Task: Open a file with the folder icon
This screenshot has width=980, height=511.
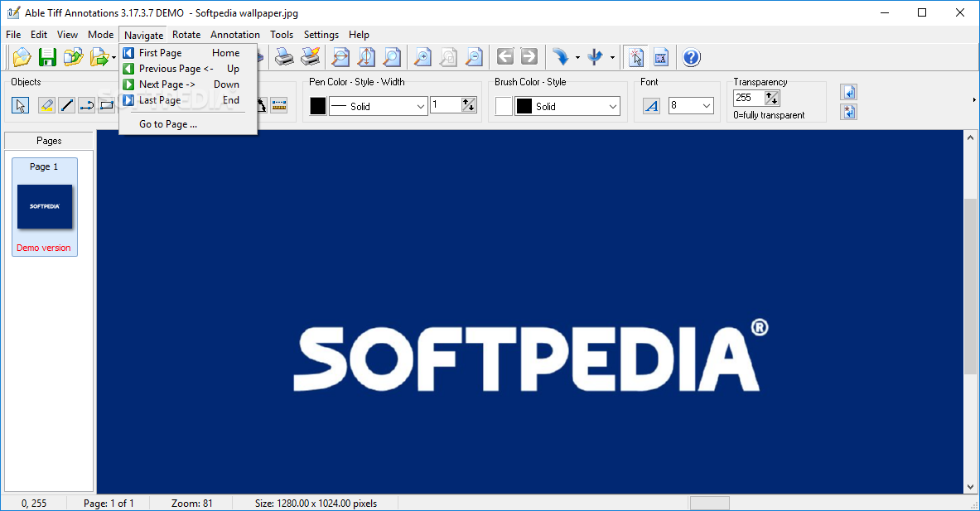Action: pyautogui.click(x=22, y=57)
